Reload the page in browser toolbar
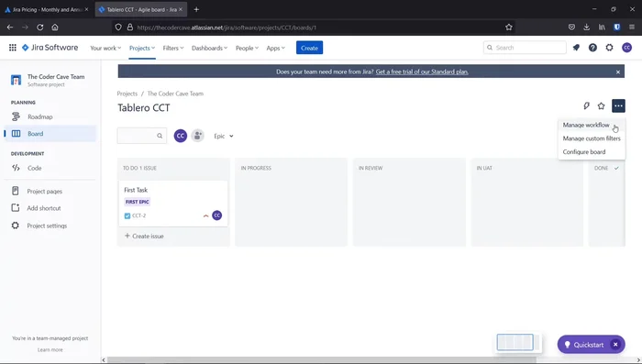This screenshot has width=642, height=364. tap(39, 28)
